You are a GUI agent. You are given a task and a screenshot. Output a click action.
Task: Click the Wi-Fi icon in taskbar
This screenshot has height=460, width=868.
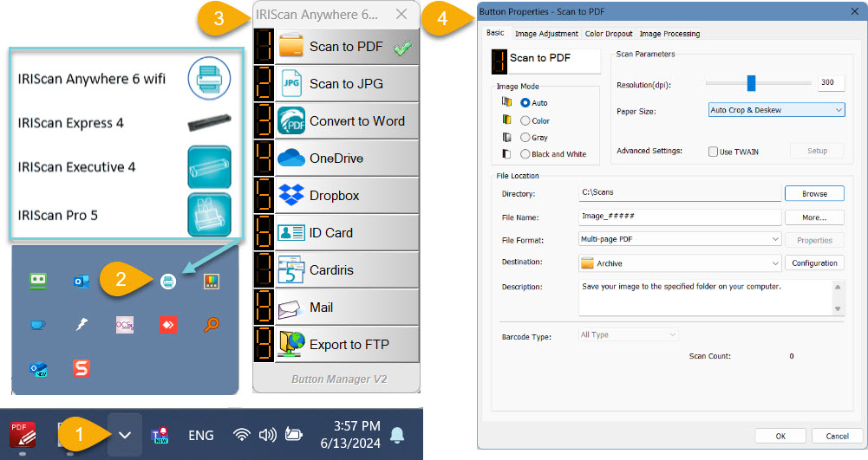[x=241, y=435]
